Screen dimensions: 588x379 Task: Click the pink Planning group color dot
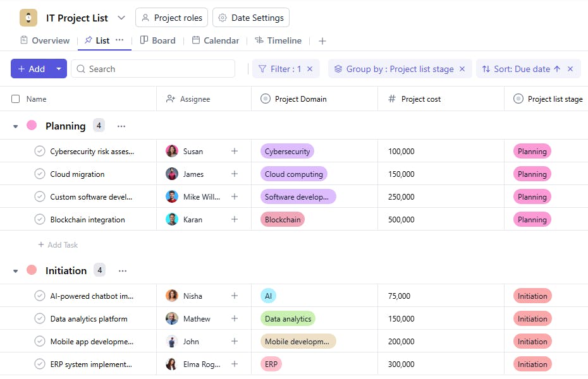pos(32,125)
